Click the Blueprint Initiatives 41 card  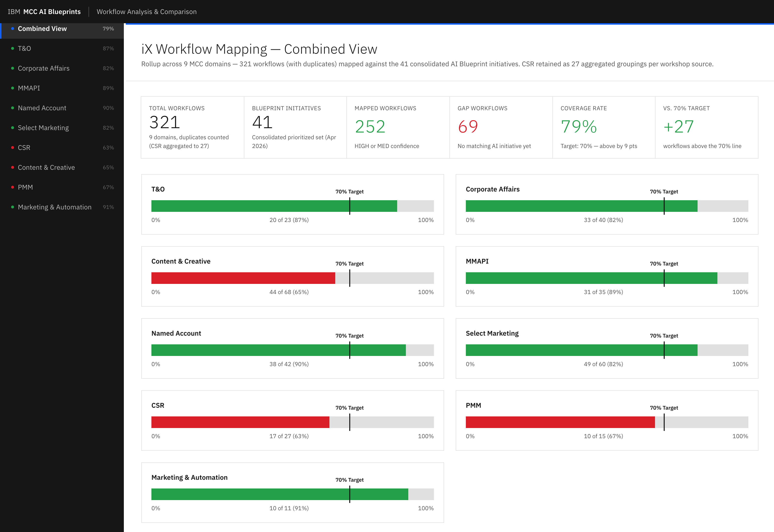click(295, 127)
